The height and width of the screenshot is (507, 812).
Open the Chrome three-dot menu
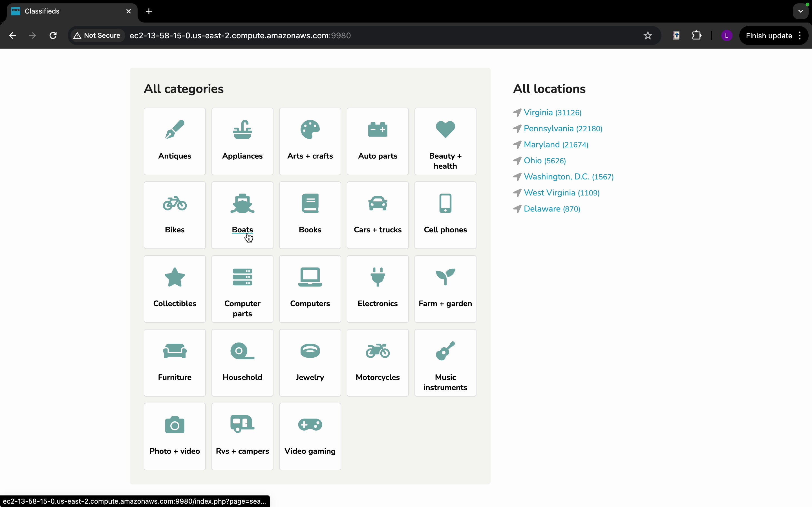coord(800,35)
